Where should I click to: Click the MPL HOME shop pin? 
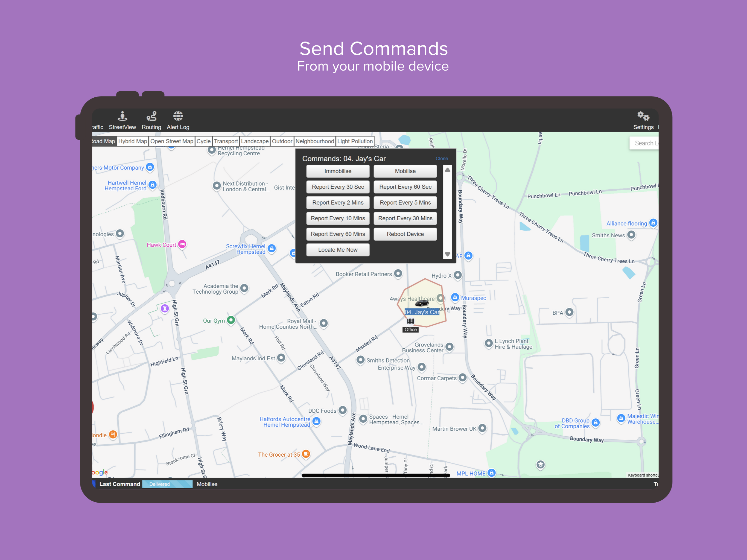pyautogui.click(x=492, y=473)
